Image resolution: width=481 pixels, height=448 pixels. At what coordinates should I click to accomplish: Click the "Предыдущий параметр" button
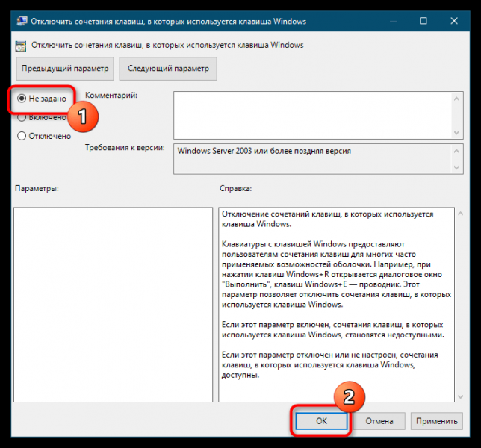tap(65, 69)
